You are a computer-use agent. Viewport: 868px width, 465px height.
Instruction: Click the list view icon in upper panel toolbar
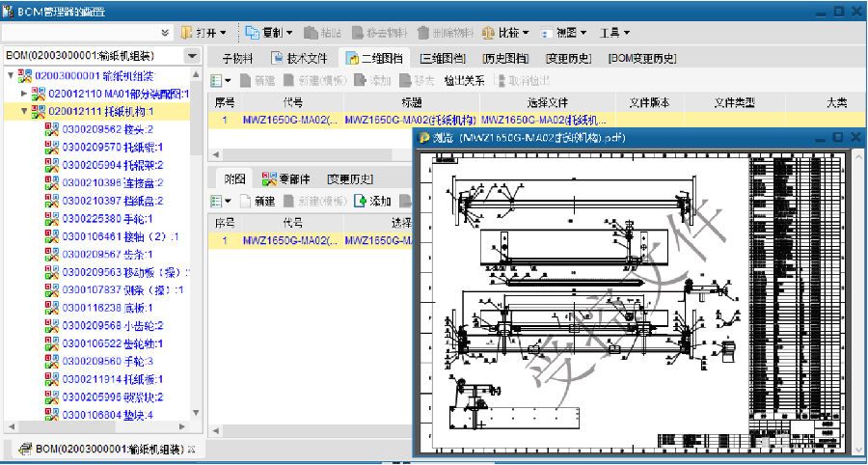(x=217, y=81)
